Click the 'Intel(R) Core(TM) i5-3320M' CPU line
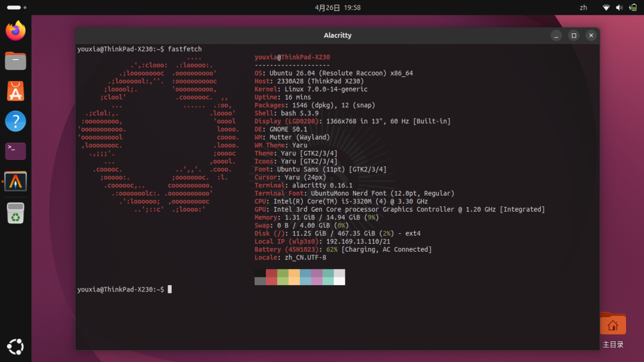The width and height of the screenshot is (644, 362). tap(341, 202)
